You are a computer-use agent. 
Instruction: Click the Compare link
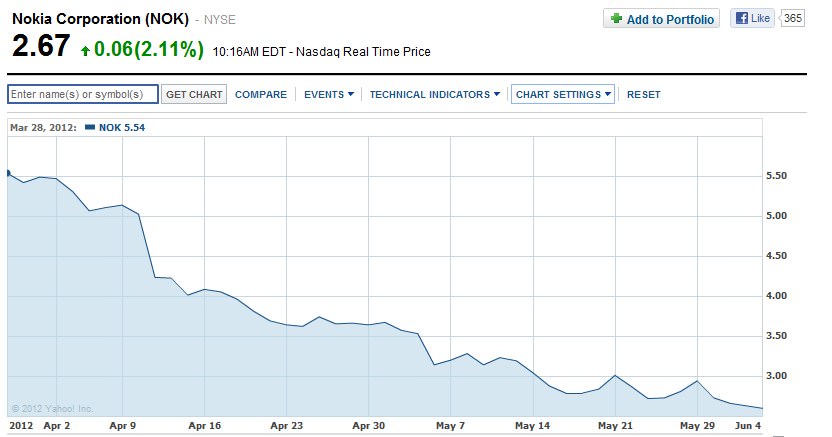[261, 94]
